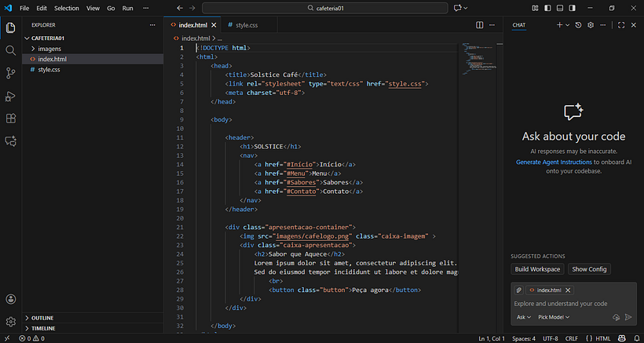Expand the OUTLINE section

click(x=42, y=318)
